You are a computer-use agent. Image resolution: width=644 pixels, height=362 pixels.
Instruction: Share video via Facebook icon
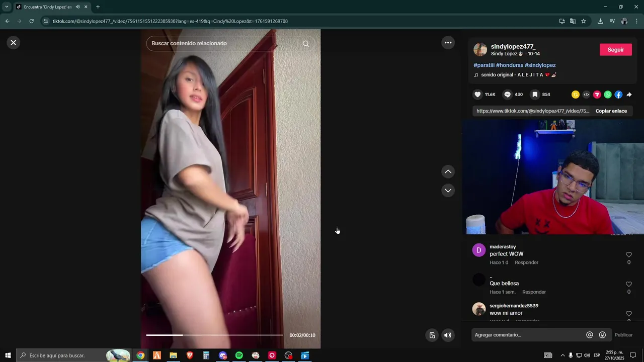618,95
